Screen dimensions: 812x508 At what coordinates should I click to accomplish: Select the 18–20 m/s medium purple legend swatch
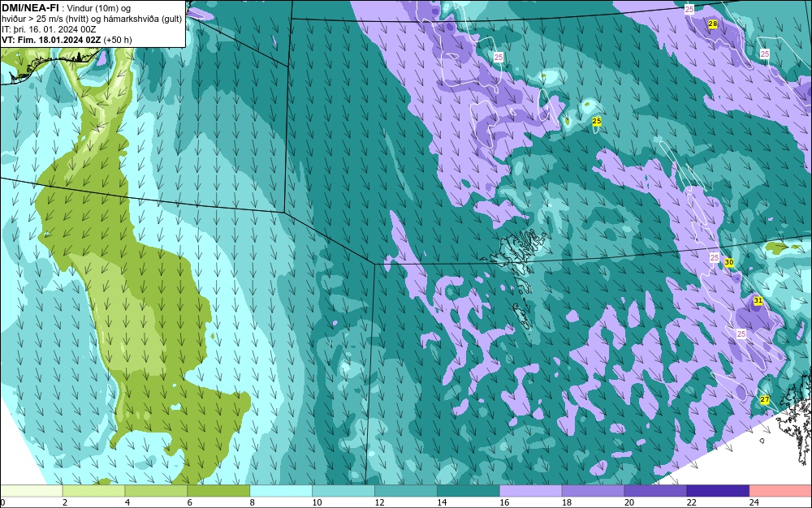593,490
